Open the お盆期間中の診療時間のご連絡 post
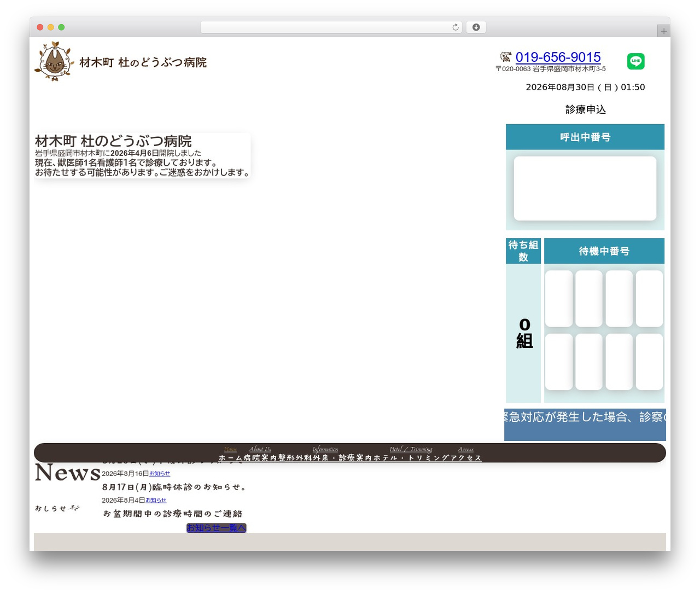 [x=173, y=514]
